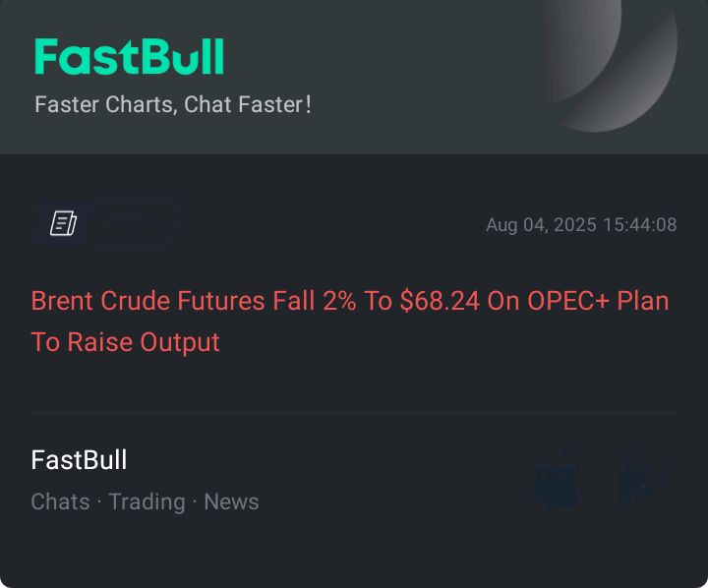The width and height of the screenshot is (708, 588).
Task: Open the Google Play store icon
Action: [x=646, y=480]
